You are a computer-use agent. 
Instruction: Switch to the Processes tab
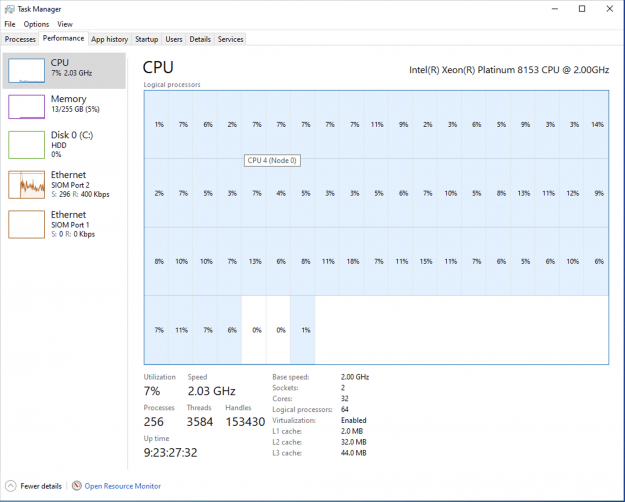point(20,39)
